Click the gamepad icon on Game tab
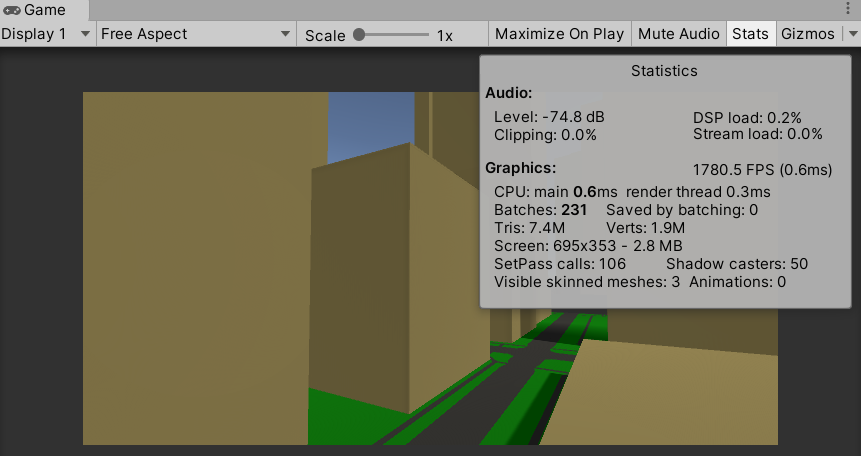The width and height of the screenshot is (861, 456). click(x=12, y=10)
